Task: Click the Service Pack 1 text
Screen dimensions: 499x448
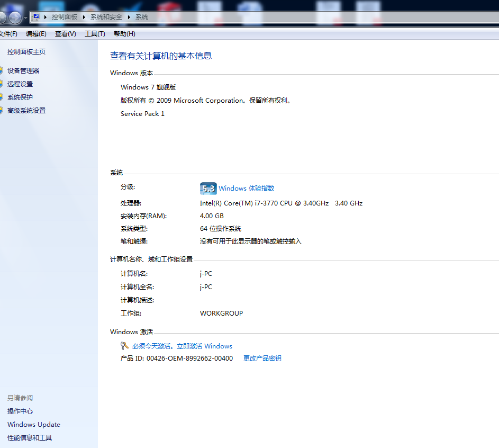Action: coord(142,114)
